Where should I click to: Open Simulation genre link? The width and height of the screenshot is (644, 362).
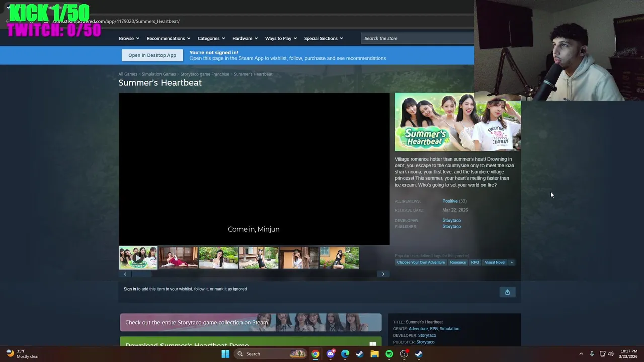click(x=449, y=329)
